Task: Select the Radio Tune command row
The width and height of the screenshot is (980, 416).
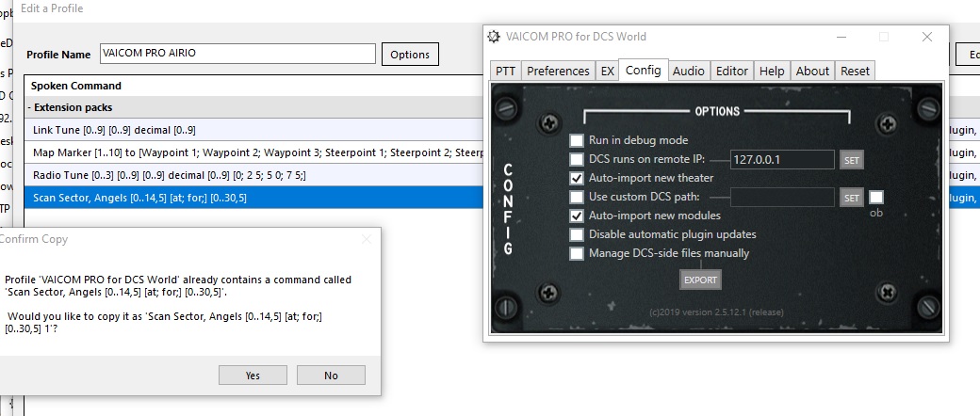Action: [253, 175]
